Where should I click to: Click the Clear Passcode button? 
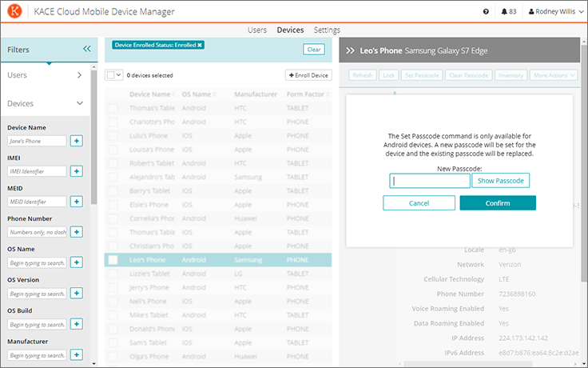(468, 75)
